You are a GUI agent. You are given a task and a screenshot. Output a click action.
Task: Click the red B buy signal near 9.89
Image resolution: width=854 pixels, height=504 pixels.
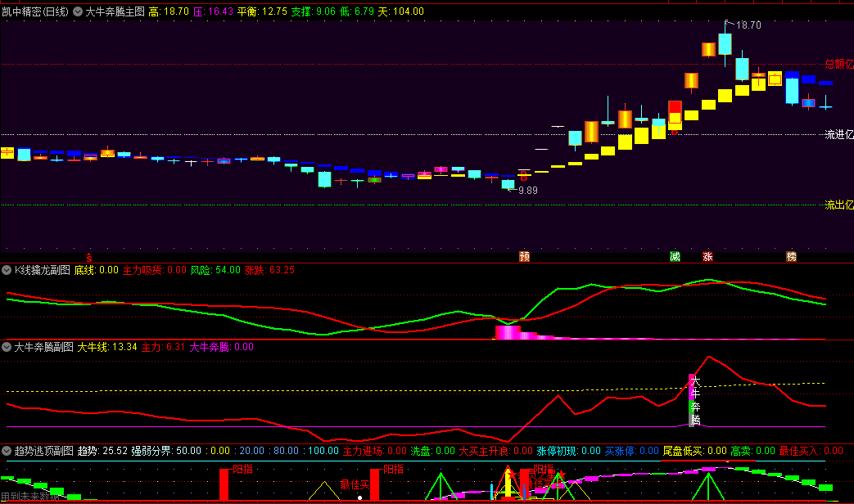click(x=523, y=176)
